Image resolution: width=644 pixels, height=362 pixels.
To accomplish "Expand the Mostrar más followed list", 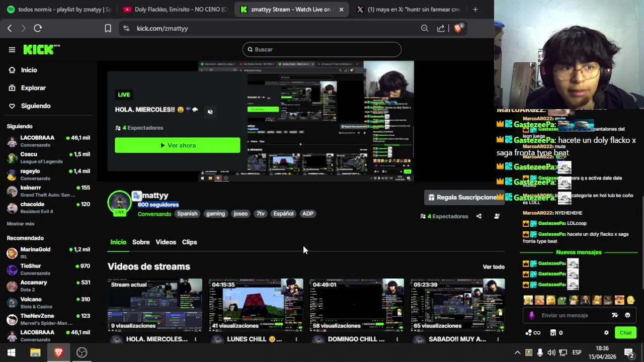I will coord(21,223).
